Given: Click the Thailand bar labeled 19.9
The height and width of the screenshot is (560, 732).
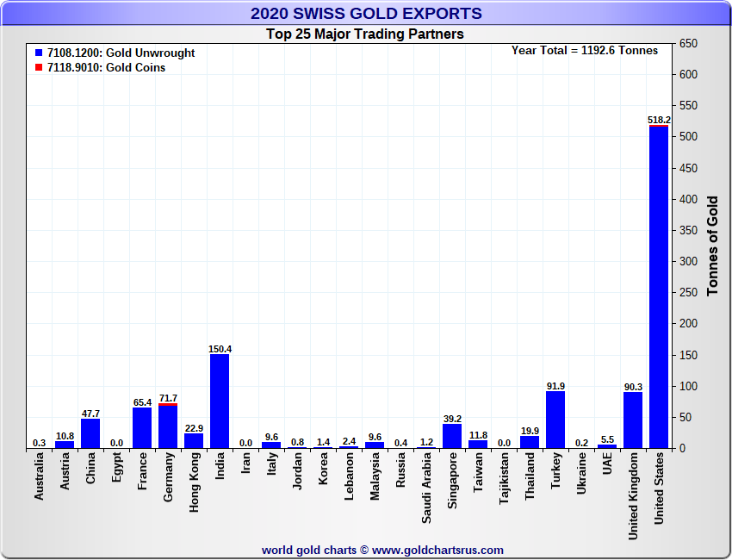Looking at the screenshot, I should (530, 442).
